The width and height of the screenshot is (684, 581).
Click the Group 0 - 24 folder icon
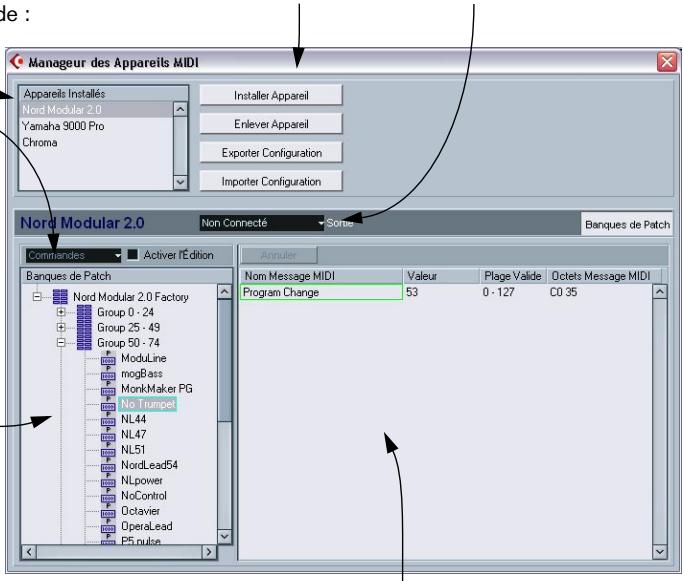84,312
